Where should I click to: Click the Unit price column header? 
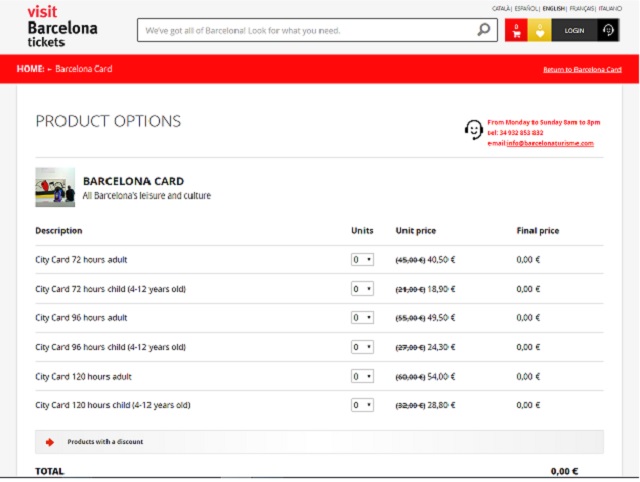(416, 231)
